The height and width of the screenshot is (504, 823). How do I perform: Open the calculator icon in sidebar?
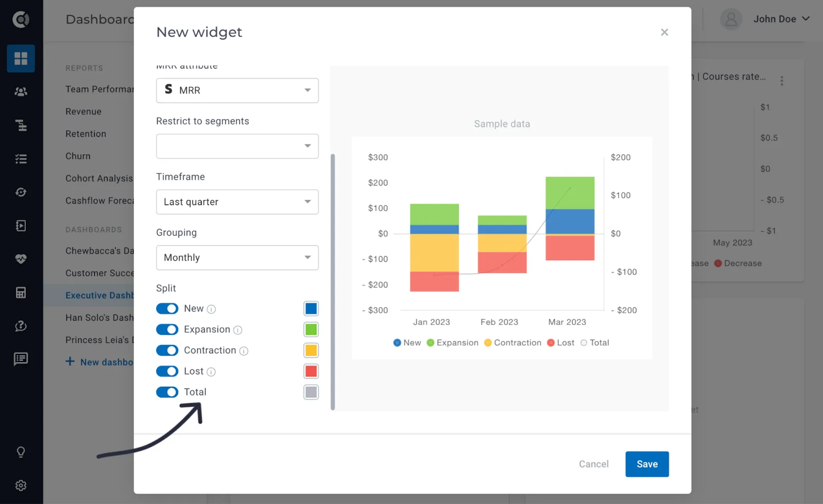point(21,293)
